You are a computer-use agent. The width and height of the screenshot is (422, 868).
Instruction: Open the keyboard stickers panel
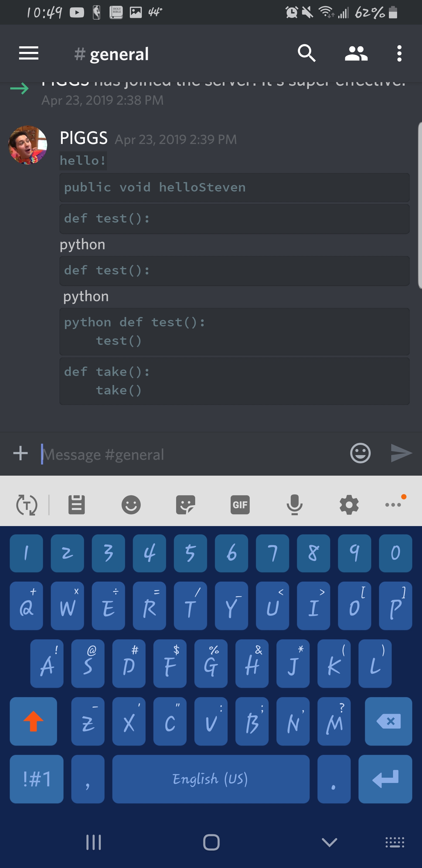[x=186, y=504]
